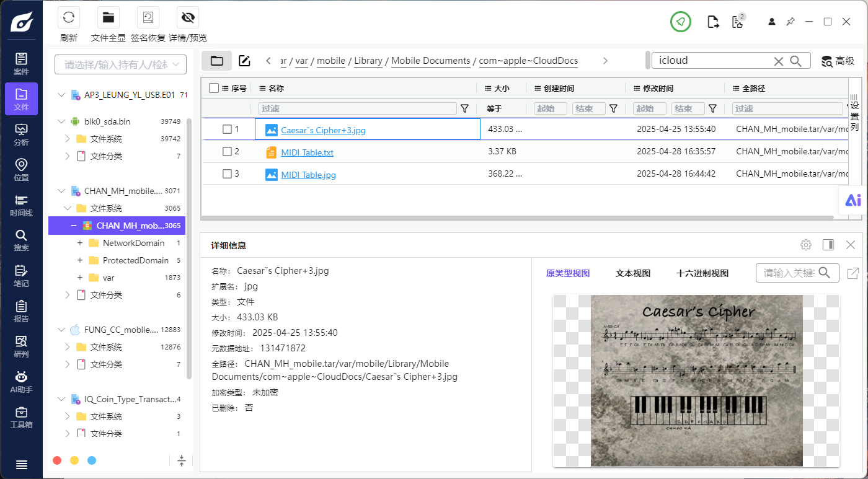
Task: Open the 请选择/输入持有人 dropdown
Action: coord(120,64)
